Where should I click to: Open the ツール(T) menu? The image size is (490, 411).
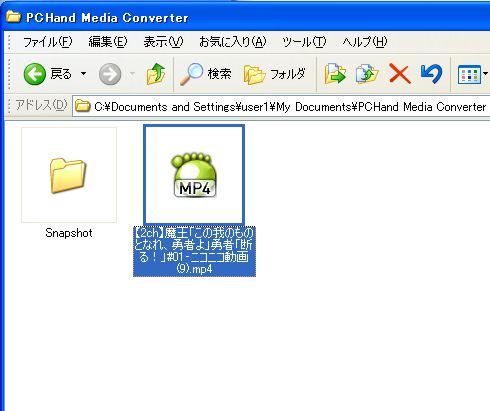(304, 42)
